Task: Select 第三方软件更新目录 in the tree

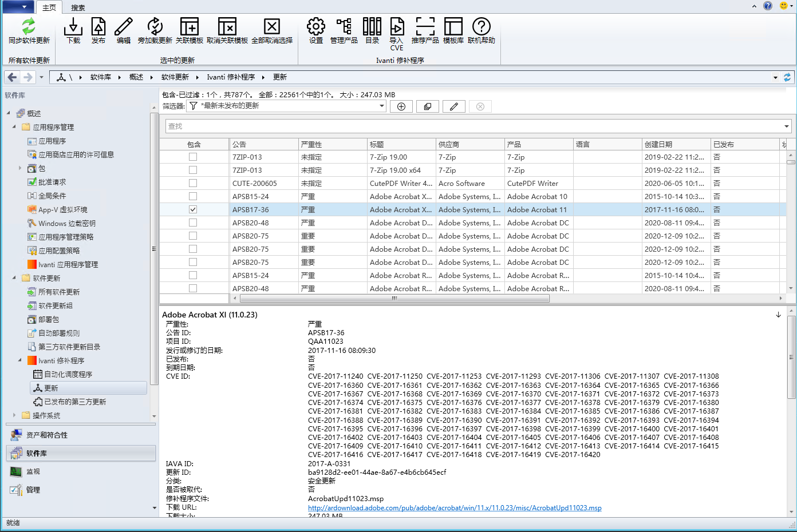Action: pyautogui.click(x=69, y=347)
